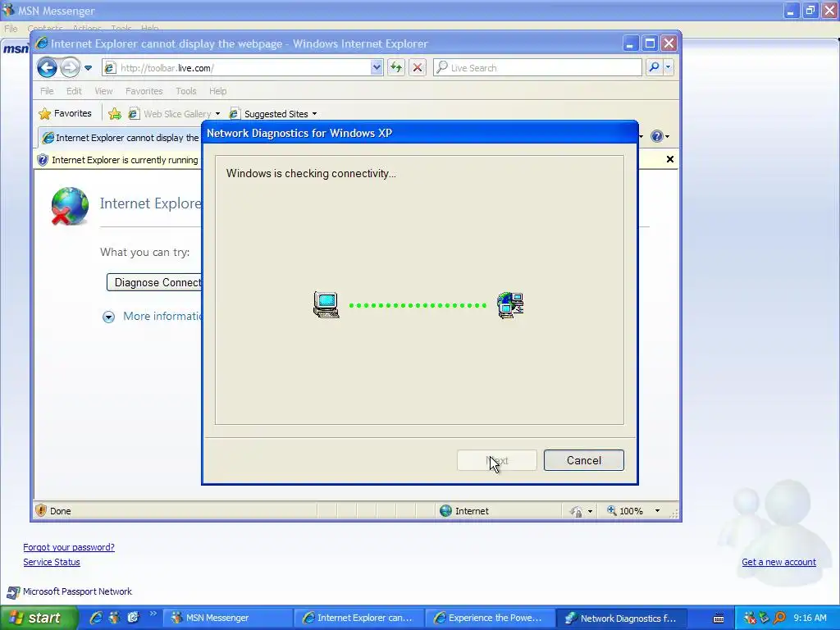Screen dimensions: 840x630
Task: Click the Diagnose Connection Problems button
Action: pyautogui.click(x=154, y=282)
